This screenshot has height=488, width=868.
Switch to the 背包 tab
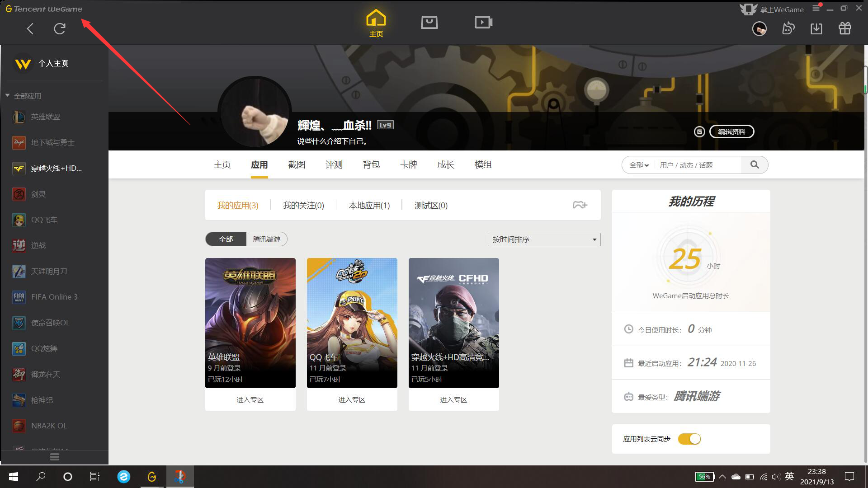tap(371, 165)
